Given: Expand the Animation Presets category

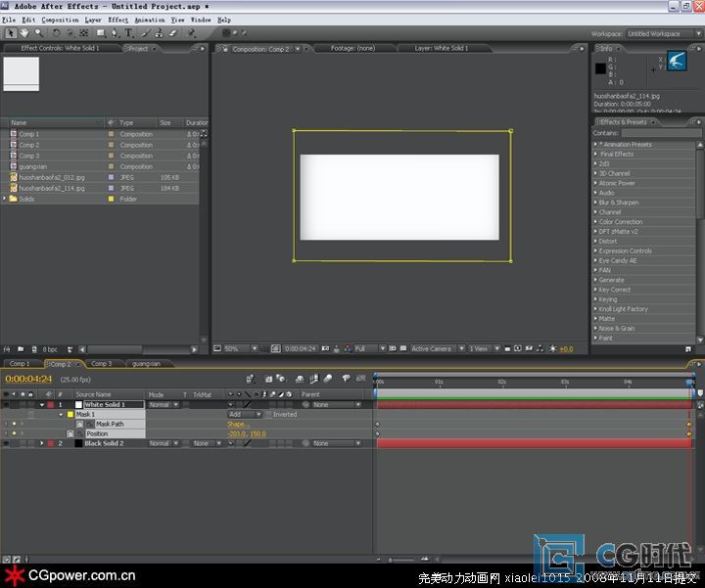Looking at the screenshot, I should click(595, 144).
